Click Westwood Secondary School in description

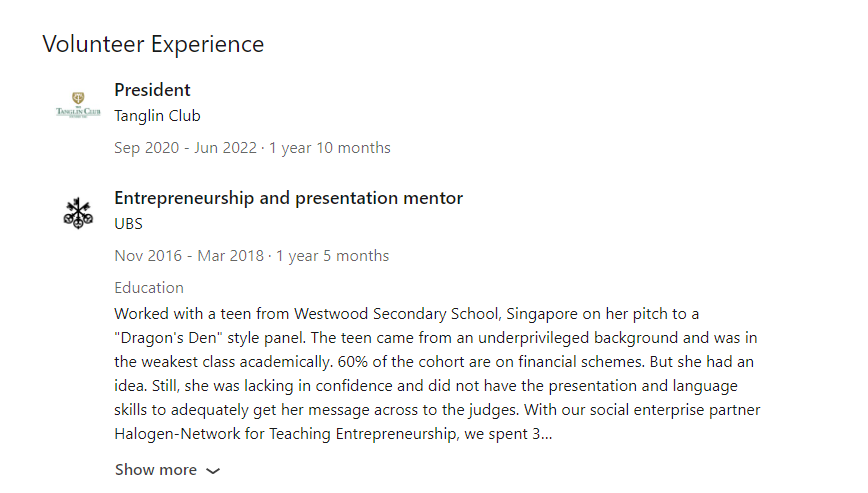tap(397, 314)
